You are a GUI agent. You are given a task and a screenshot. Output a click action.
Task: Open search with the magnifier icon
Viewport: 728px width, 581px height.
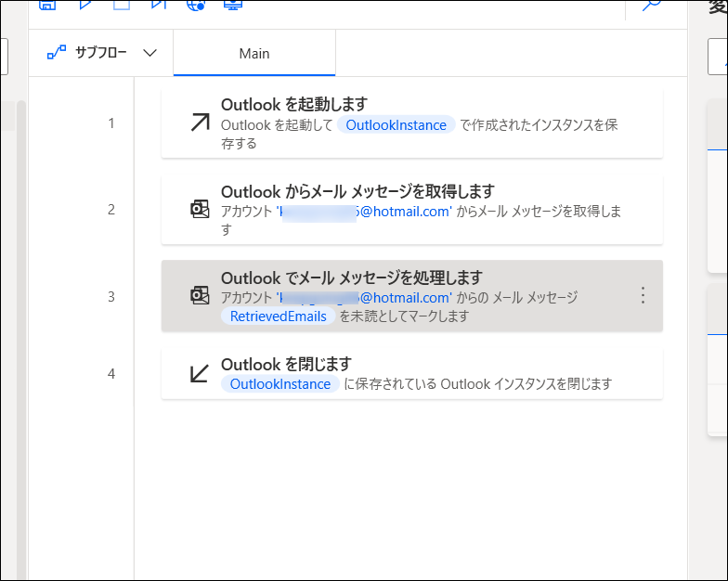click(x=651, y=6)
